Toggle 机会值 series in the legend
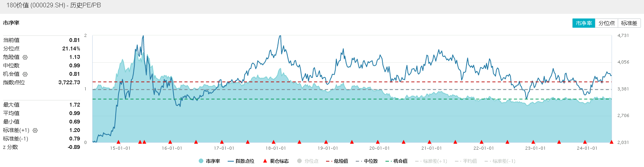This screenshot has width=644, height=167. click(x=397, y=161)
